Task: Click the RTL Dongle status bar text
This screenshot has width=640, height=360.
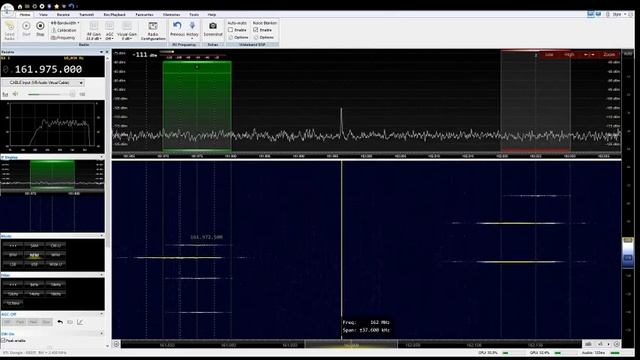Action: (34, 353)
